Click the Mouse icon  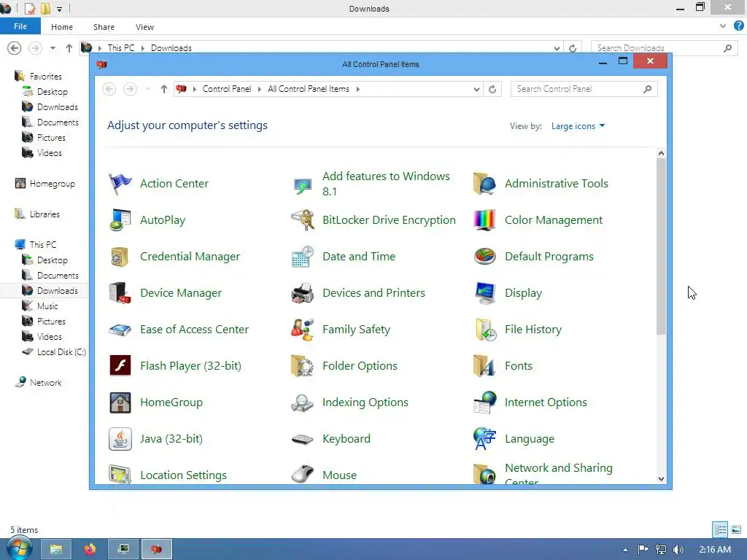303,474
